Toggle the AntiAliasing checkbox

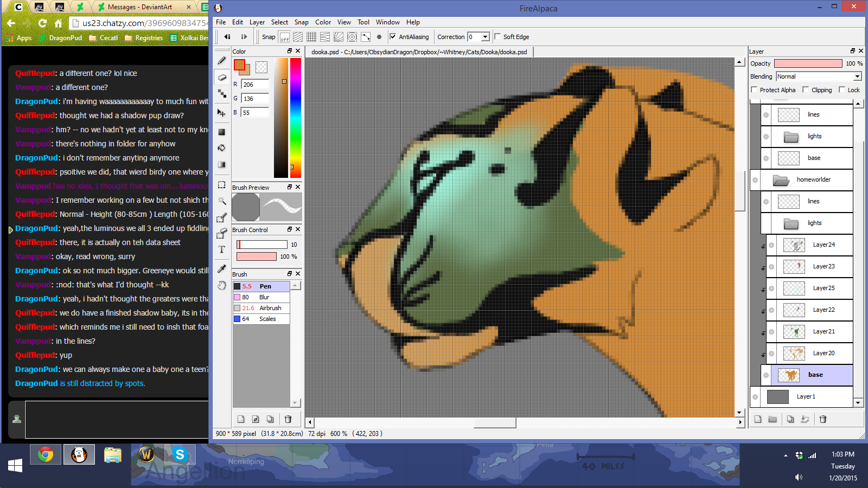pos(393,37)
